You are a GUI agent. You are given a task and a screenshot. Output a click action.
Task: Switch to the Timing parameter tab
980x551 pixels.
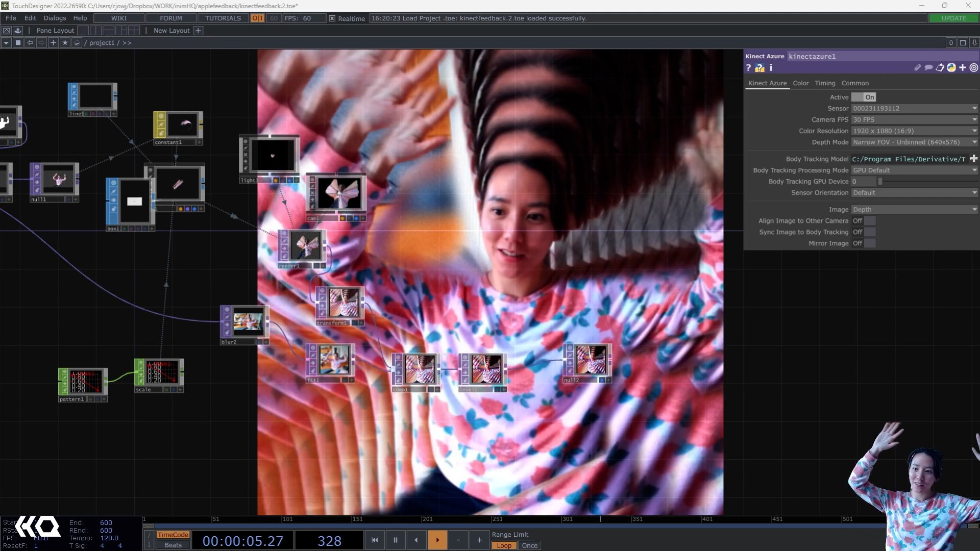click(825, 83)
